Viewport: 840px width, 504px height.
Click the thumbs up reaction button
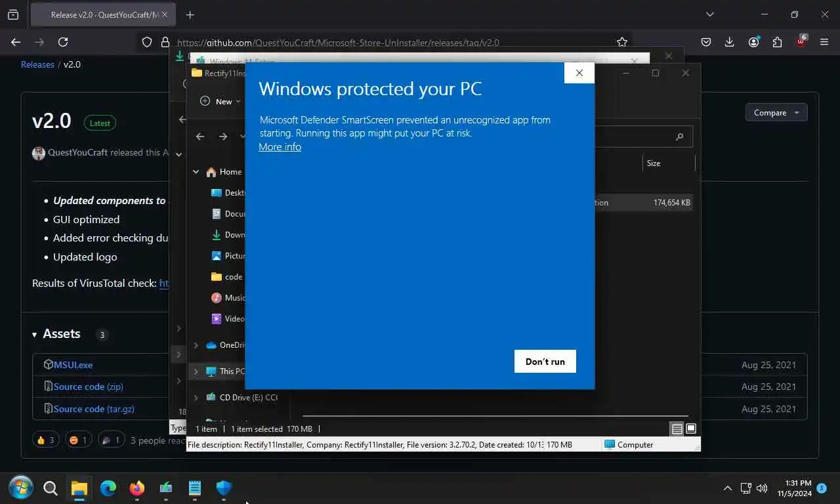pyautogui.click(x=45, y=440)
